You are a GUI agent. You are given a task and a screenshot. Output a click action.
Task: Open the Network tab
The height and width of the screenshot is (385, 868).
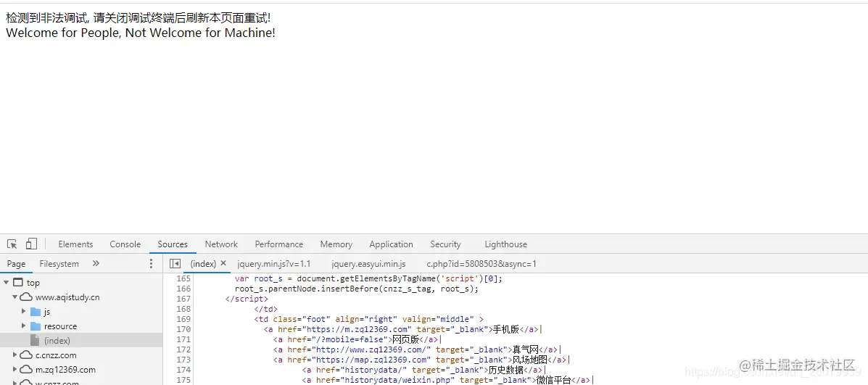pos(221,244)
